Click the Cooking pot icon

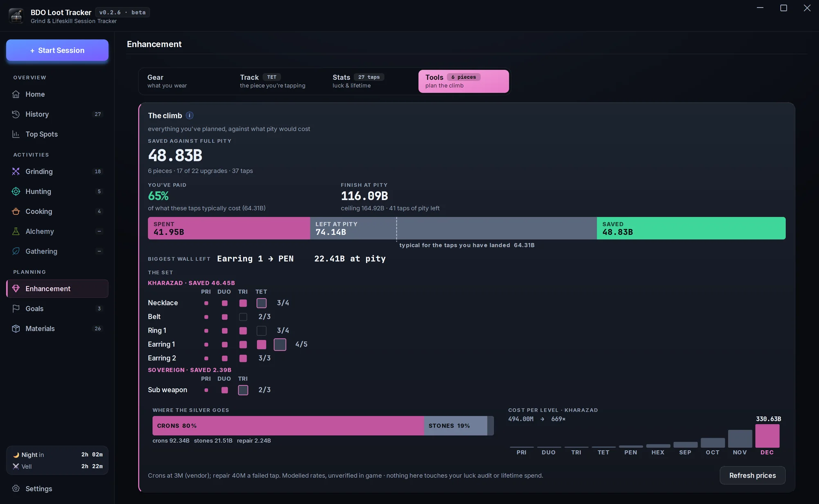coord(16,212)
